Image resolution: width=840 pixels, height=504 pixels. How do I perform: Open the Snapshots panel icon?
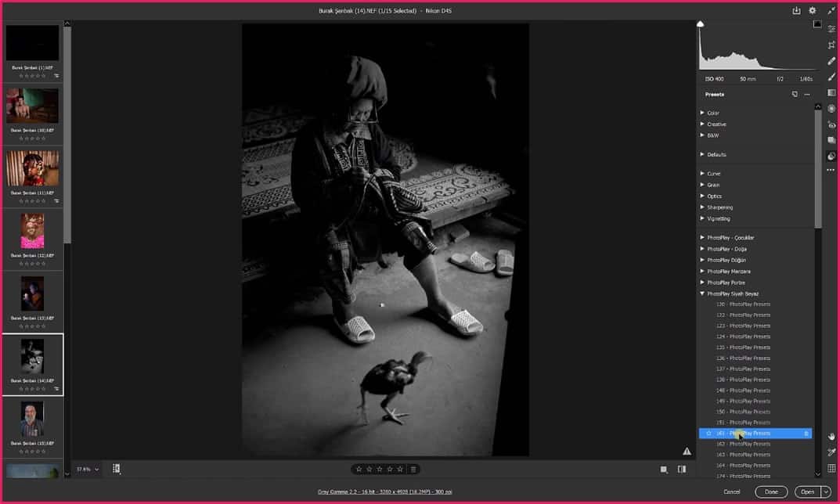tap(831, 140)
